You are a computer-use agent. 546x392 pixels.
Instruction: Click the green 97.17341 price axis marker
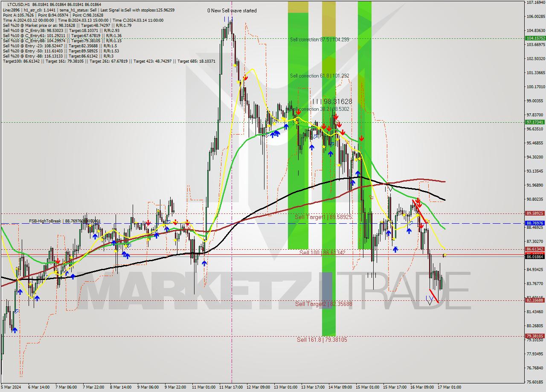click(x=535, y=122)
